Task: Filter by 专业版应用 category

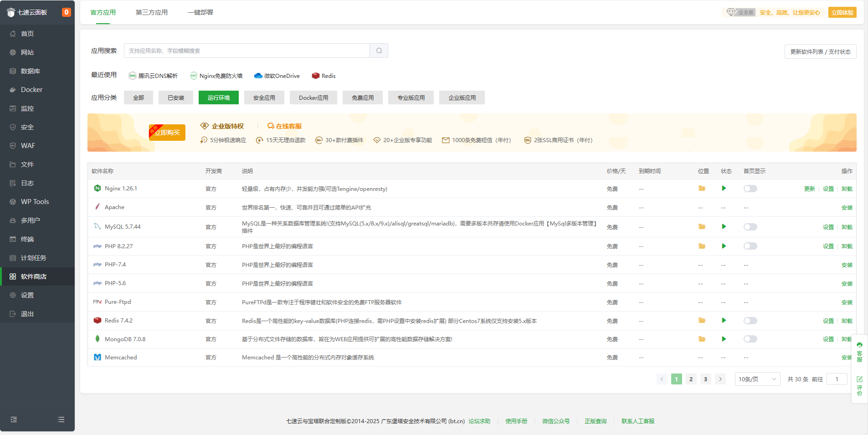Action: [x=411, y=97]
